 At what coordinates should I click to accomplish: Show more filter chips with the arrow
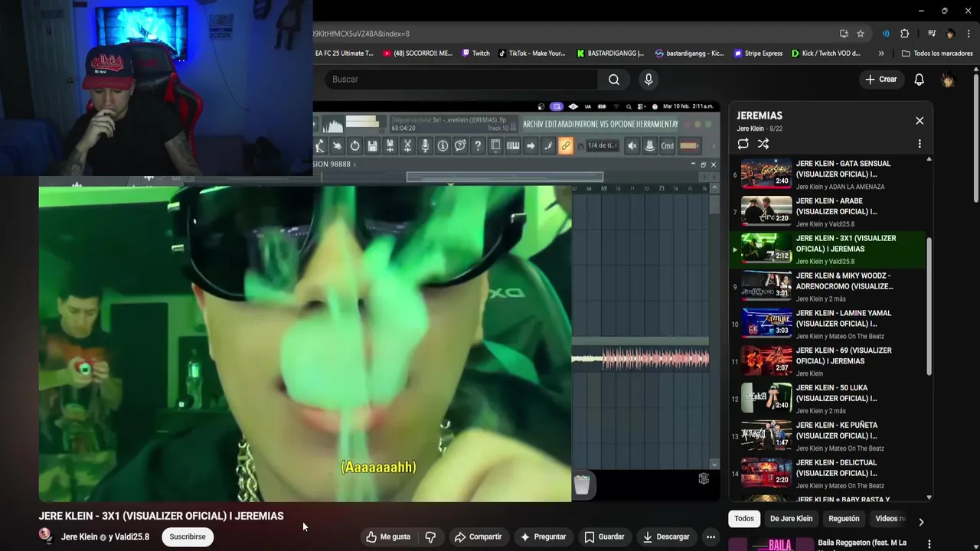click(x=921, y=522)
